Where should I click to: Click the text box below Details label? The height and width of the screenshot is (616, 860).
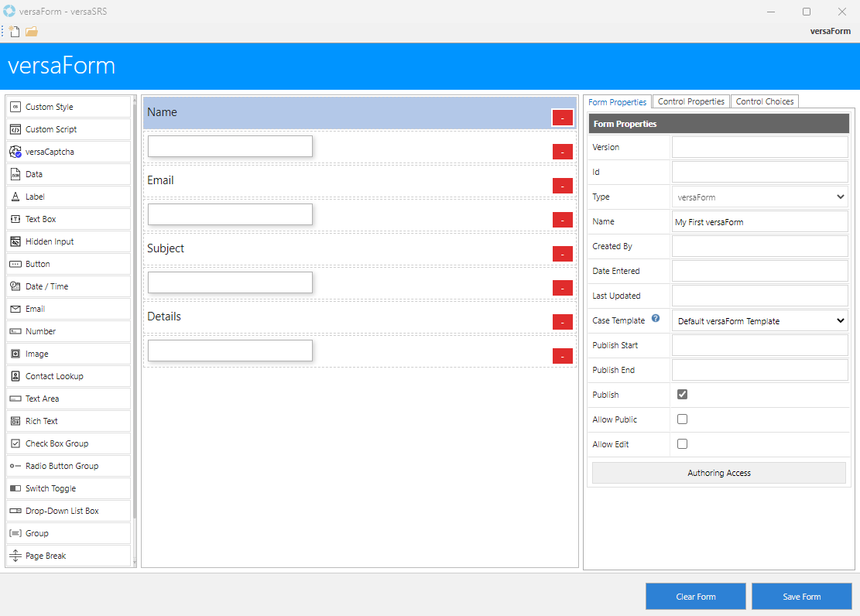[x=230, y=351]
